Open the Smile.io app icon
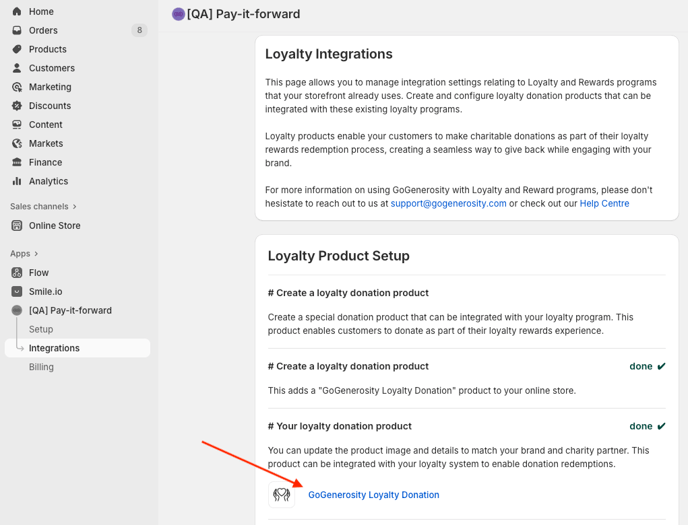688x525 pixels. (16, 292)
